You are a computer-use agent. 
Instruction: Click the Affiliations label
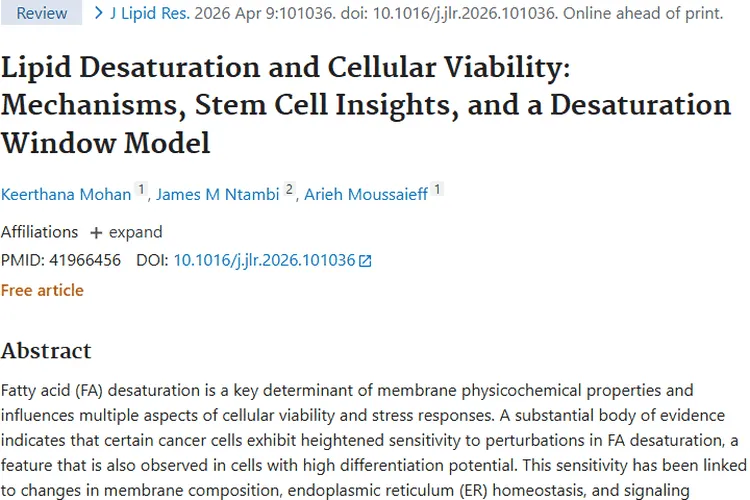[39, 232]
